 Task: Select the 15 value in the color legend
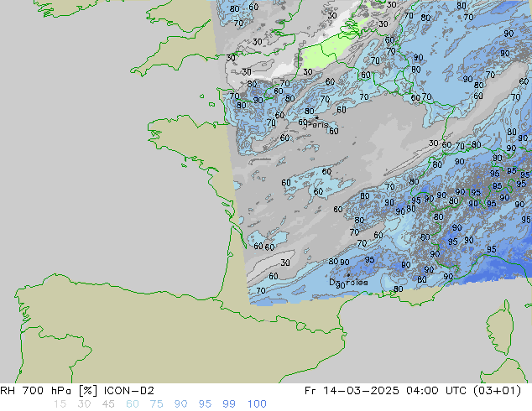pyautogui.click(x=60, y=404)
